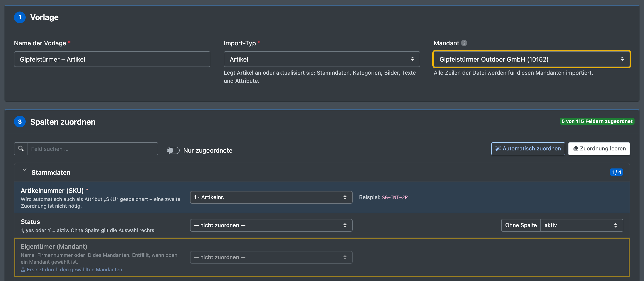Click into Name der Vorlage field

click(x=112, y=59)
